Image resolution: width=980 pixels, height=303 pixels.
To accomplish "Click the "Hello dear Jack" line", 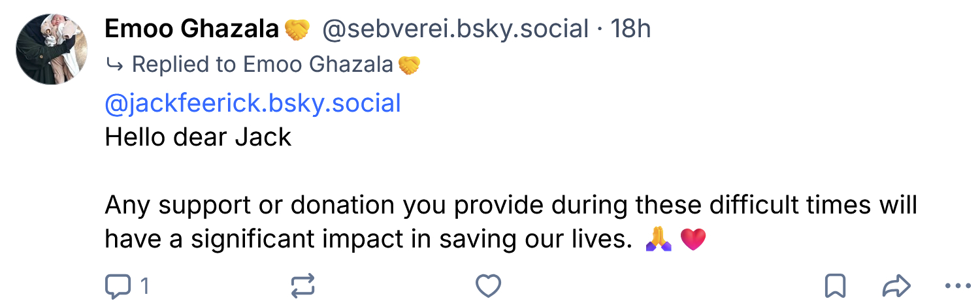I will pos(198,137).
